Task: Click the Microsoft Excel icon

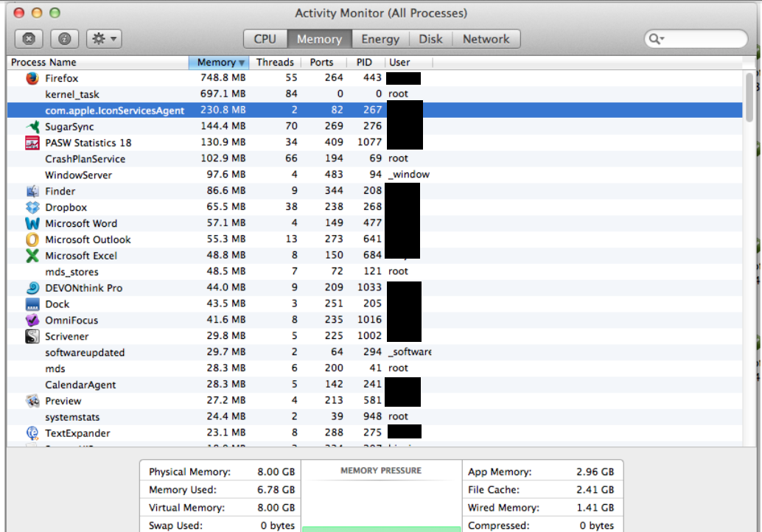Action: click(32, 256)
